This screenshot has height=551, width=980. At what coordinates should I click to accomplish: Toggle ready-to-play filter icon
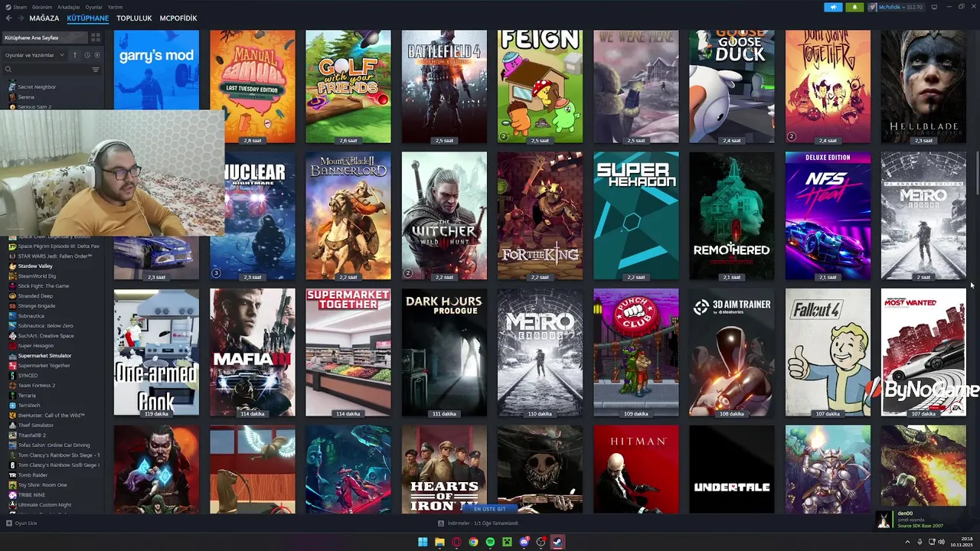96,55
